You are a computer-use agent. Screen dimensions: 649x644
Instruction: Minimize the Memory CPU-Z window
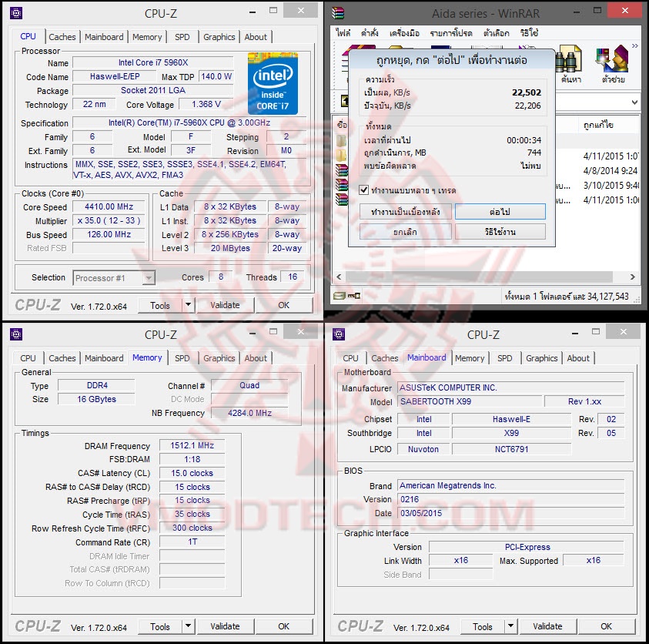tap(253, 334)
